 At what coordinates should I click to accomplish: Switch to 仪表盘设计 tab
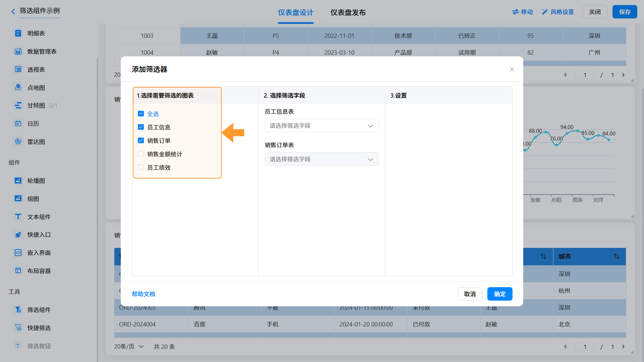pos(296,12)
